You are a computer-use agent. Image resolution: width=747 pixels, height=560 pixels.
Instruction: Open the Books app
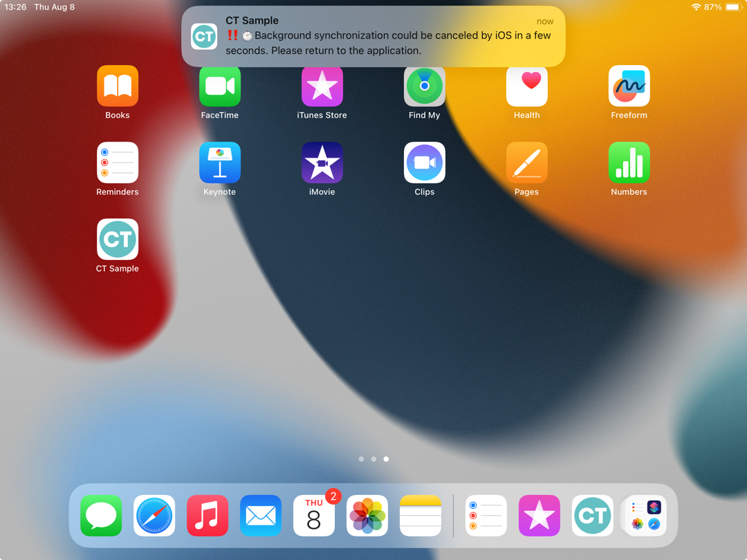(118, 86)
